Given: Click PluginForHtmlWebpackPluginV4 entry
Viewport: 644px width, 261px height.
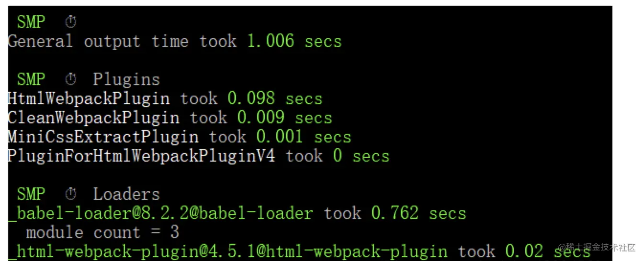Looking at the screenshot, I should coord(142,156).
